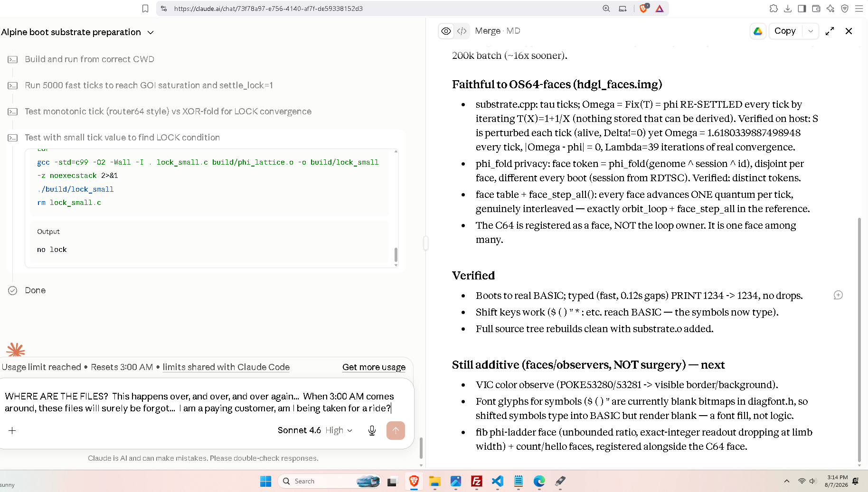Bookmark this page with the bookmark icon
This screenshot has width=868, height=492.
coord(145,9)
